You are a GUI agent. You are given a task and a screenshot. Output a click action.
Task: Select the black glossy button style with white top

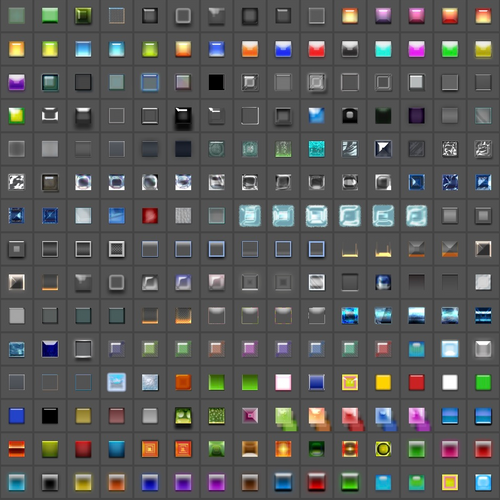coord(350,49)
